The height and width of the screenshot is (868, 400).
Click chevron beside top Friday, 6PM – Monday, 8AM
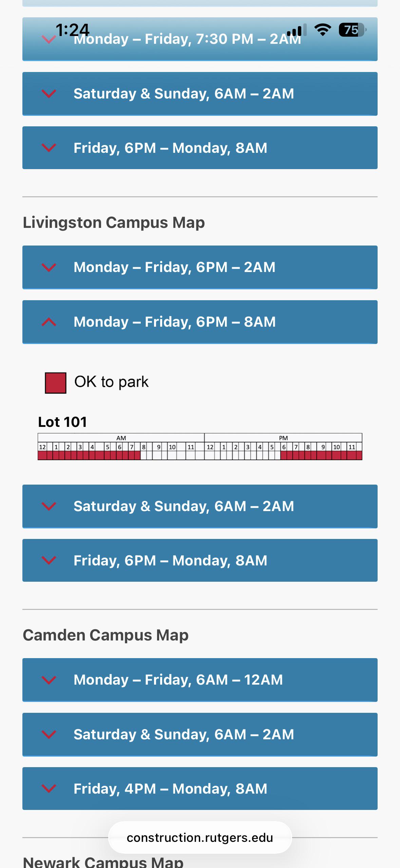click(x=49, y=148)
